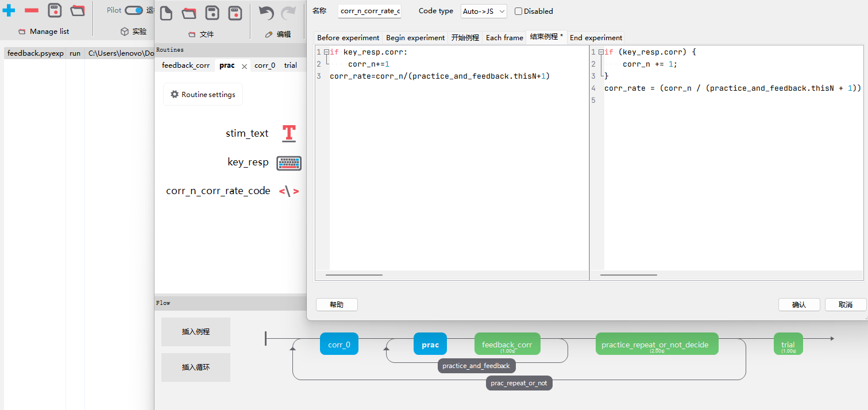Screen dimensions: 868x410
Task: Enable the Disabled checkbox
Action: (x=518, y=11)
